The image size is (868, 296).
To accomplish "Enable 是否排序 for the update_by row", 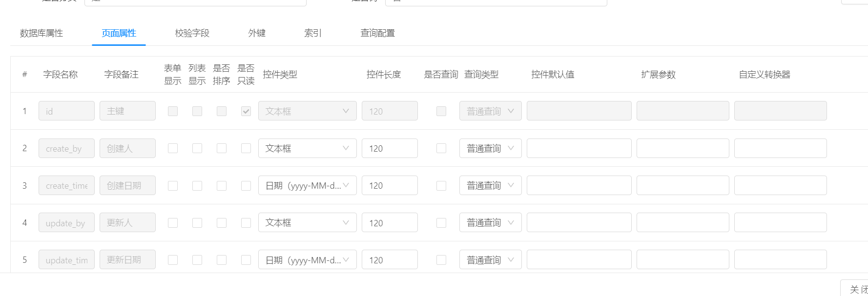I will (x=222, y=222).
